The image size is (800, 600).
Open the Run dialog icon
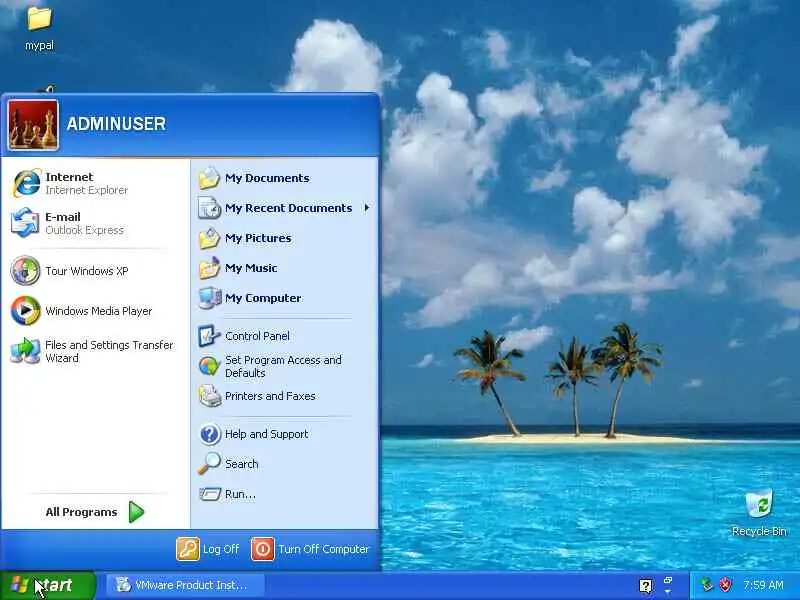pos(209,494)
